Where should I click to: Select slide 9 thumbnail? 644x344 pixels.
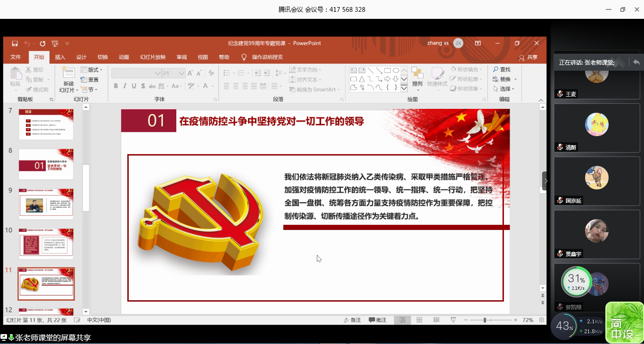point(46,204)
